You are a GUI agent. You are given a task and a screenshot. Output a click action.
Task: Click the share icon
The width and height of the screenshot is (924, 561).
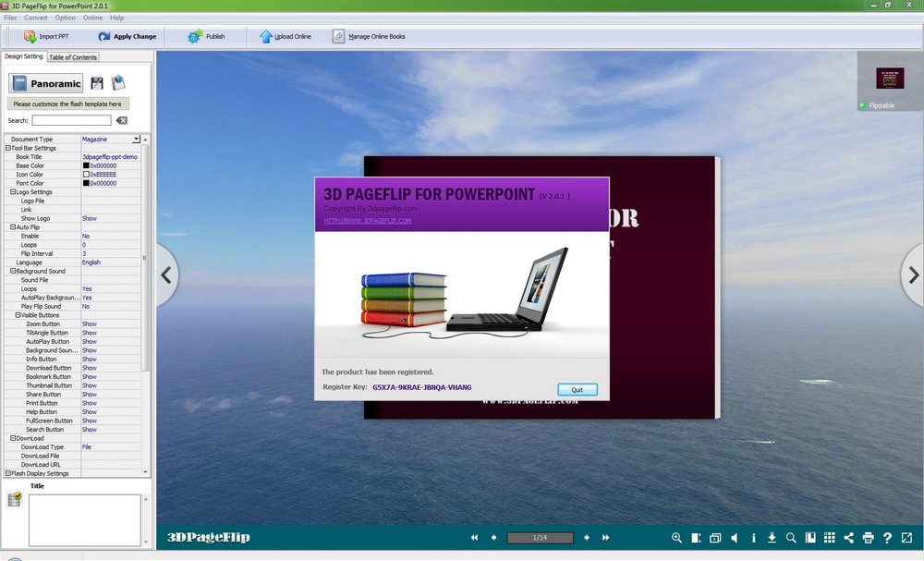click(848, 537)
